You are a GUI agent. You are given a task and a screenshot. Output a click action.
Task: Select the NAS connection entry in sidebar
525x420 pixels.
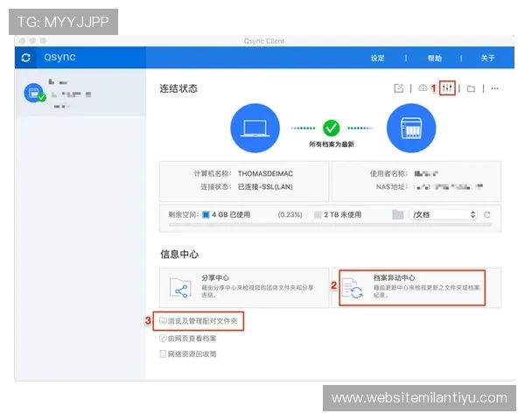tap(80, 93)
